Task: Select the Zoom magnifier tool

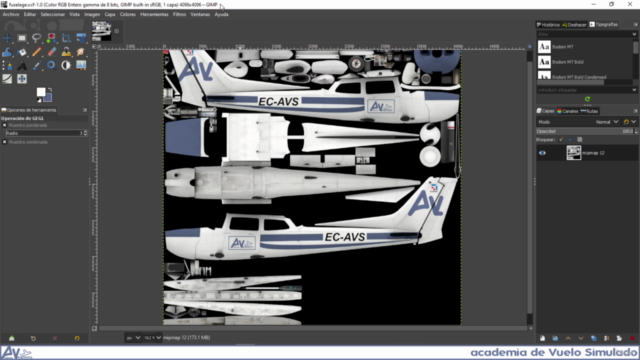Action: tap(51, 65)
